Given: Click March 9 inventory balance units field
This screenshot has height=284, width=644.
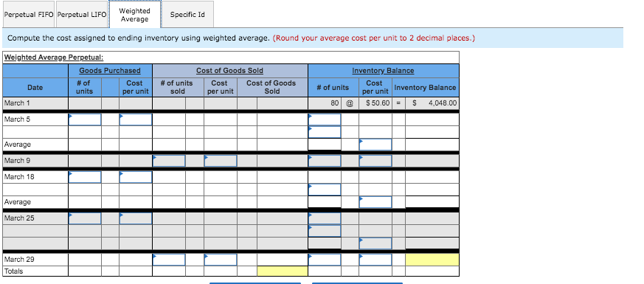Looking at the screenshot, I should 325,161.
